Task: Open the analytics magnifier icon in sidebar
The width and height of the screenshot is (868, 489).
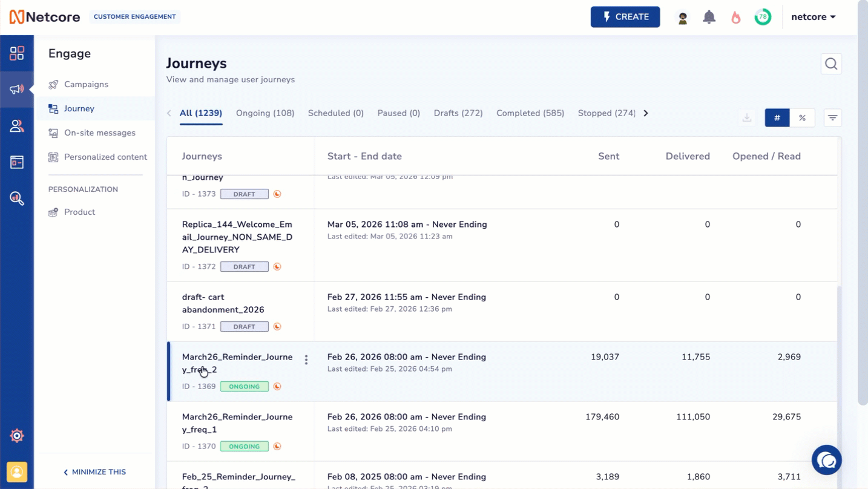Action: pyautogui.click(x=16, y=198)
